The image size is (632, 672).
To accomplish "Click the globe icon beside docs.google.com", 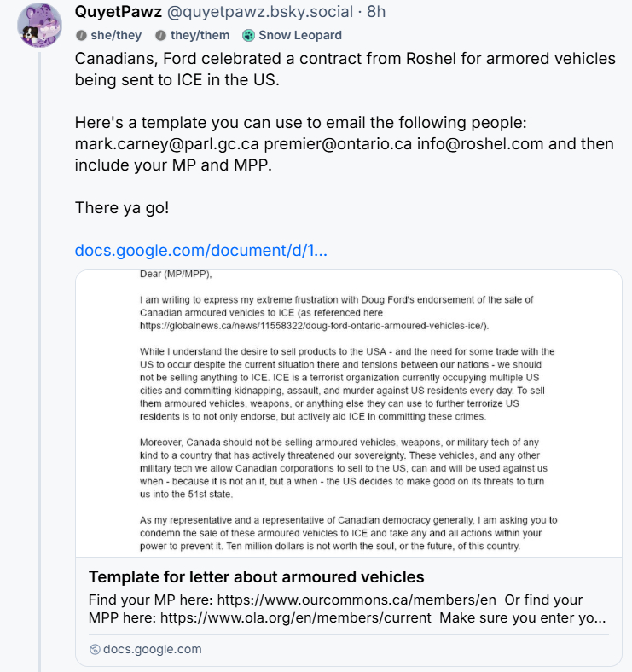I will (x=95, y=649).
